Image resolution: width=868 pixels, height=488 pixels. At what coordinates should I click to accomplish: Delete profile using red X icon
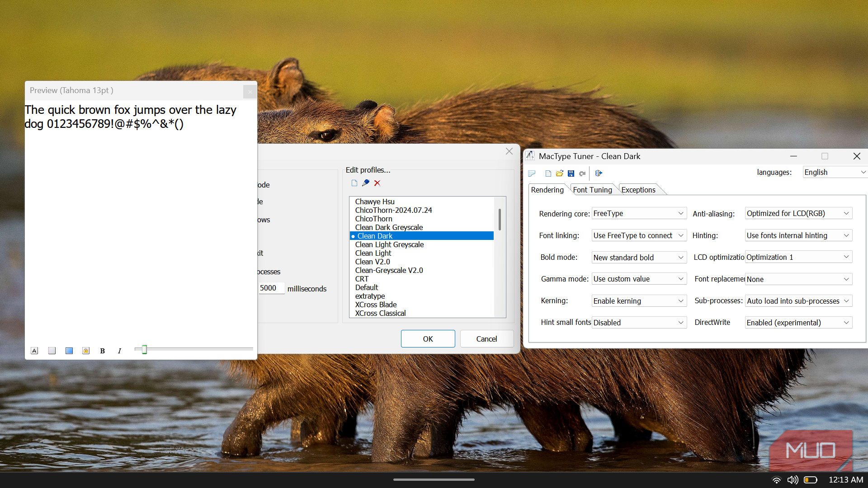click(x=377, y=183)
